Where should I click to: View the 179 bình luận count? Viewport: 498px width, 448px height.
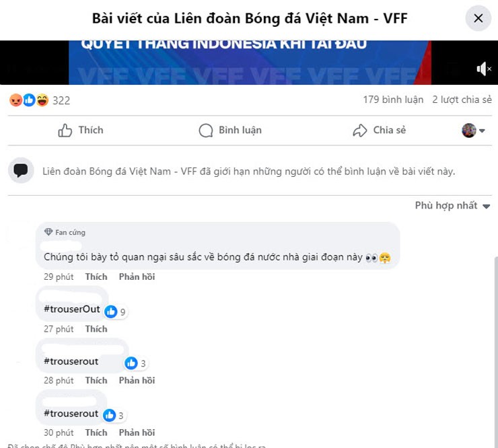(393, 100)
